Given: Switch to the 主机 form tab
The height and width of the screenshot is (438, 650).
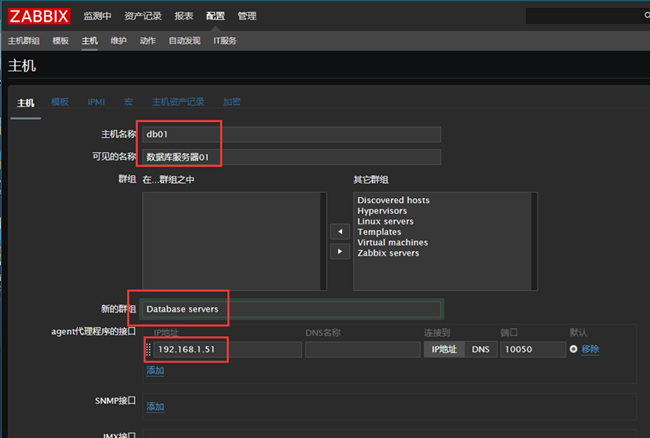Looking at the screenshot, I should (x=25, y=103).
